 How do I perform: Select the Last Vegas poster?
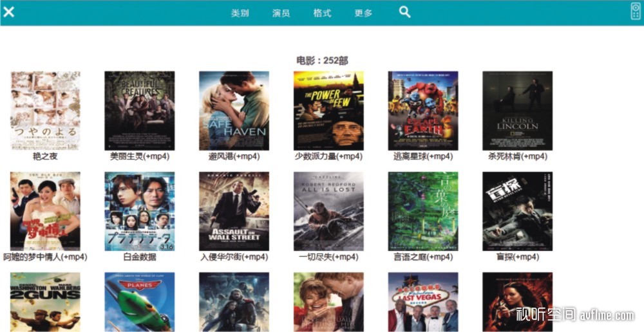(x=423, y=302)
